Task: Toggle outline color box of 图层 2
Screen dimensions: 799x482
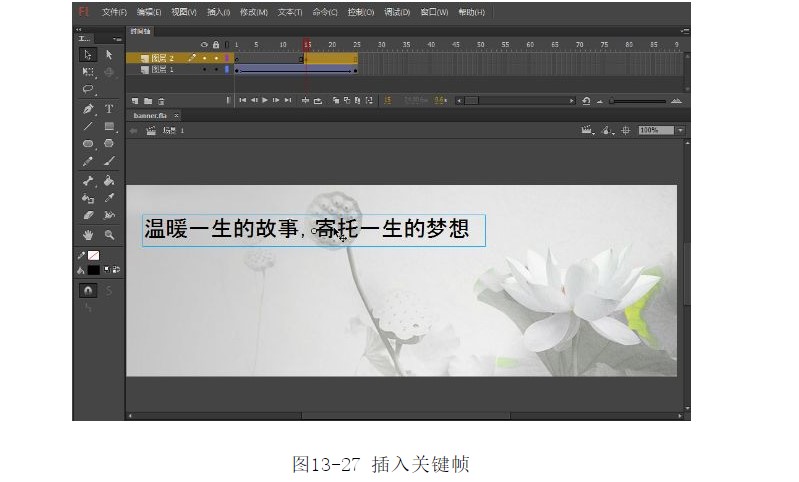Action: pyautogui.click(x=226, y=58)
